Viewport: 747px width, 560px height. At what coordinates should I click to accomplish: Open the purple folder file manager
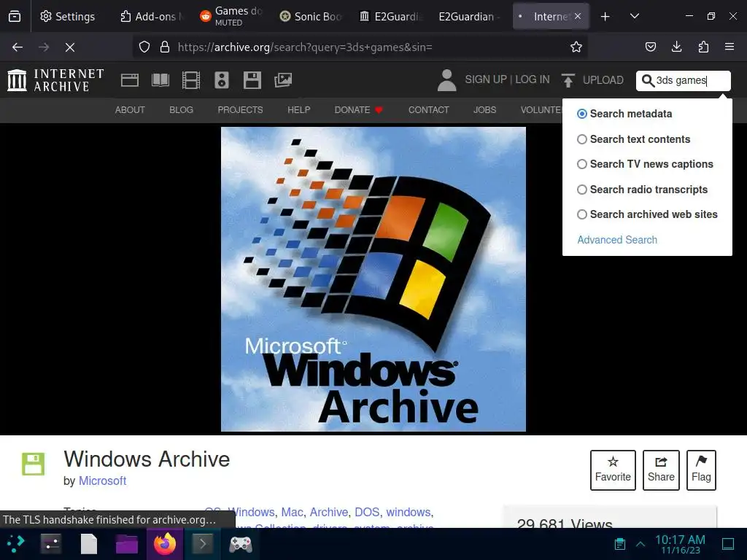point(127,543)
